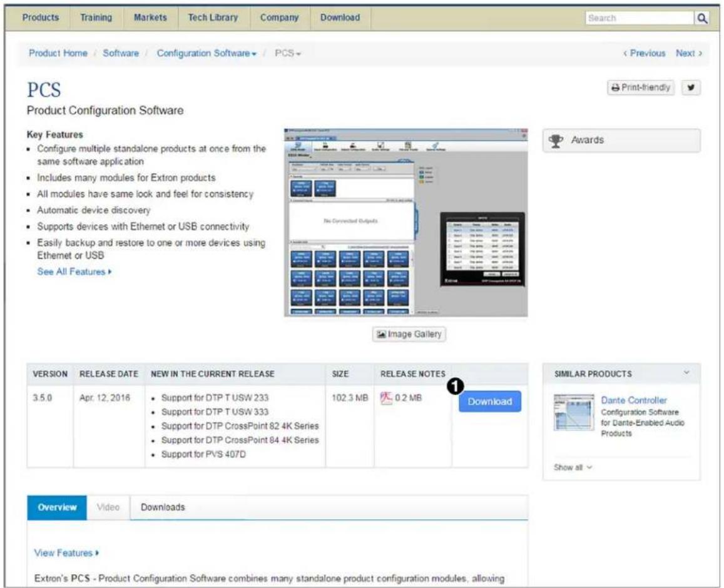
Task: Click the Print-friendly button
Action: [640, 87]
